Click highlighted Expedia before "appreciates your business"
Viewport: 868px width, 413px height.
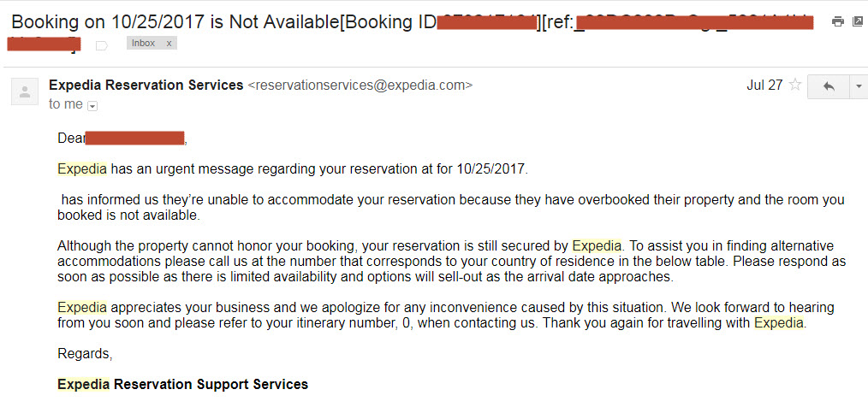(x=82, y=307)
